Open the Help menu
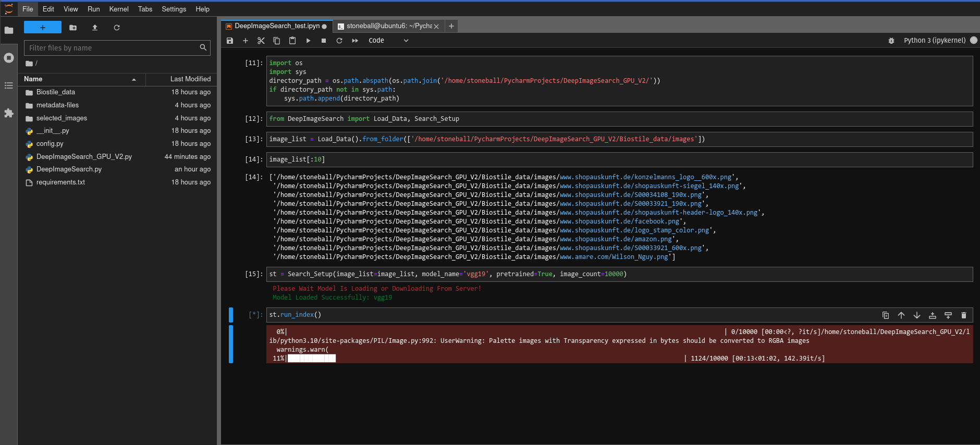Screen dimensions: 980x445 (x=203, y=9)
